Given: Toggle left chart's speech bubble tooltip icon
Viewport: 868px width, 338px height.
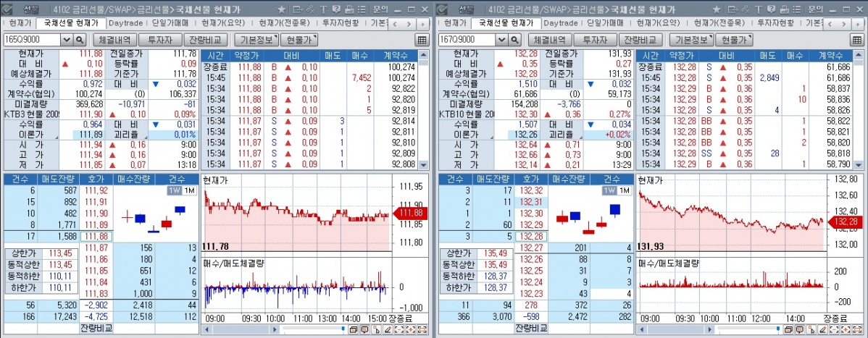Looking at the screenshot, I should 364,330.
